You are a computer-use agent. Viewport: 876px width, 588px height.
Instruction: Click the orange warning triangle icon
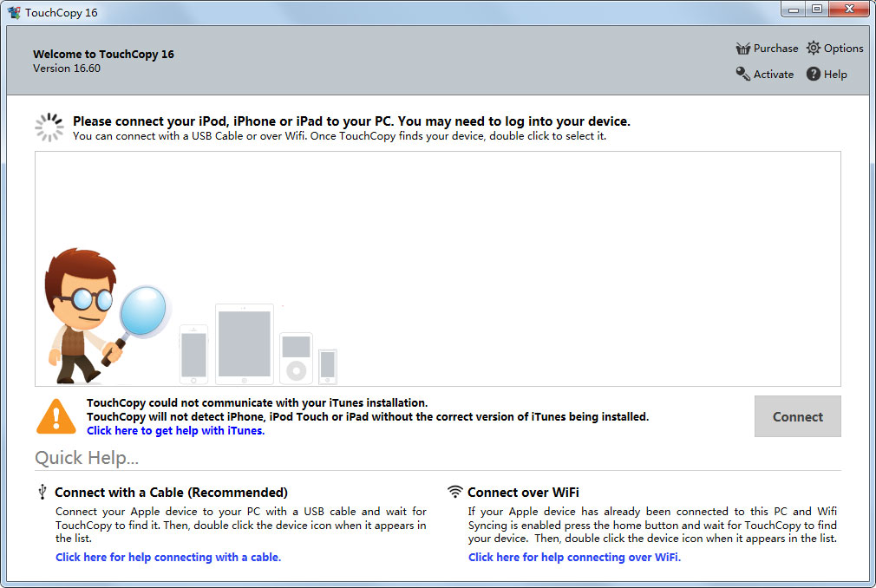56,416
